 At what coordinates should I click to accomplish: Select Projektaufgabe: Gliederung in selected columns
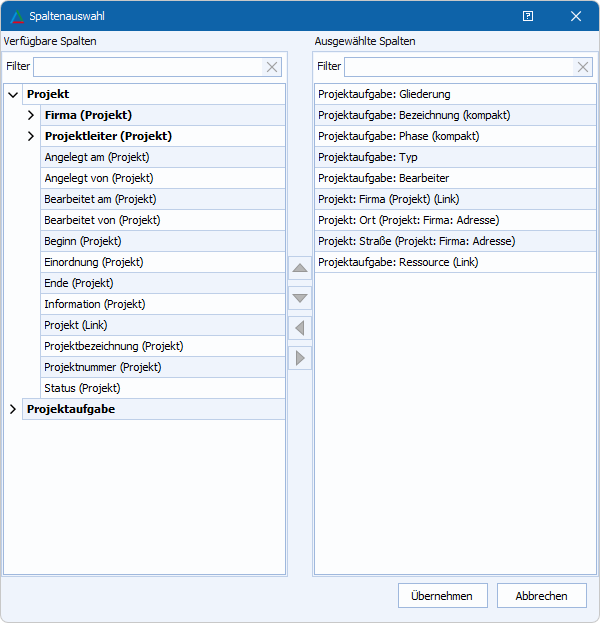[384, 94]
